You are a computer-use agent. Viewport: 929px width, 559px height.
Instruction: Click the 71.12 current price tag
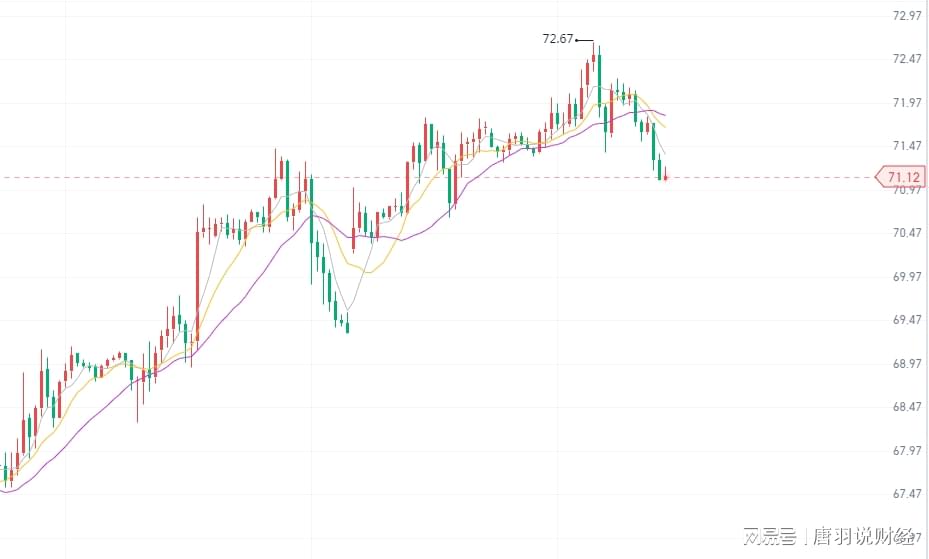[899, 178]
